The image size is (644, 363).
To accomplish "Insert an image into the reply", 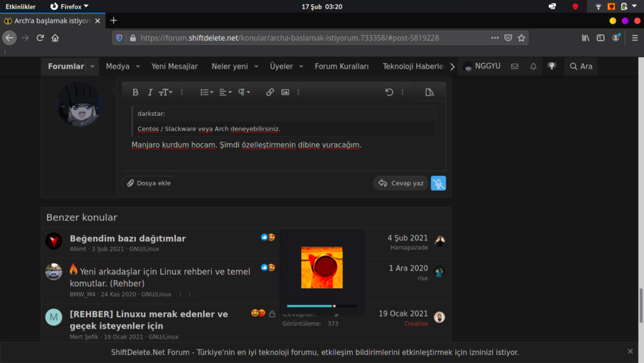I will click(285, 92).
